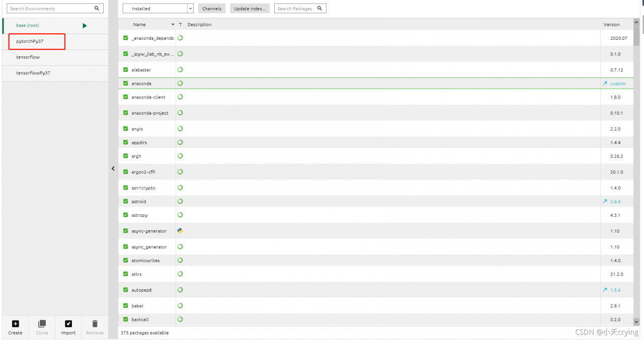
Task: Click the upgrade arrow icon for anaconda custom
Action: (605, 83)
